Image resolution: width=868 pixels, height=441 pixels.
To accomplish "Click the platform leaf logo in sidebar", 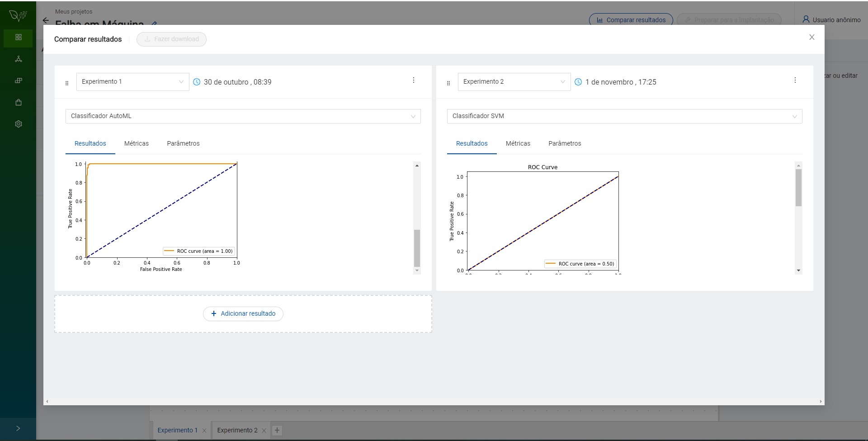I will (x=18, y=15).
